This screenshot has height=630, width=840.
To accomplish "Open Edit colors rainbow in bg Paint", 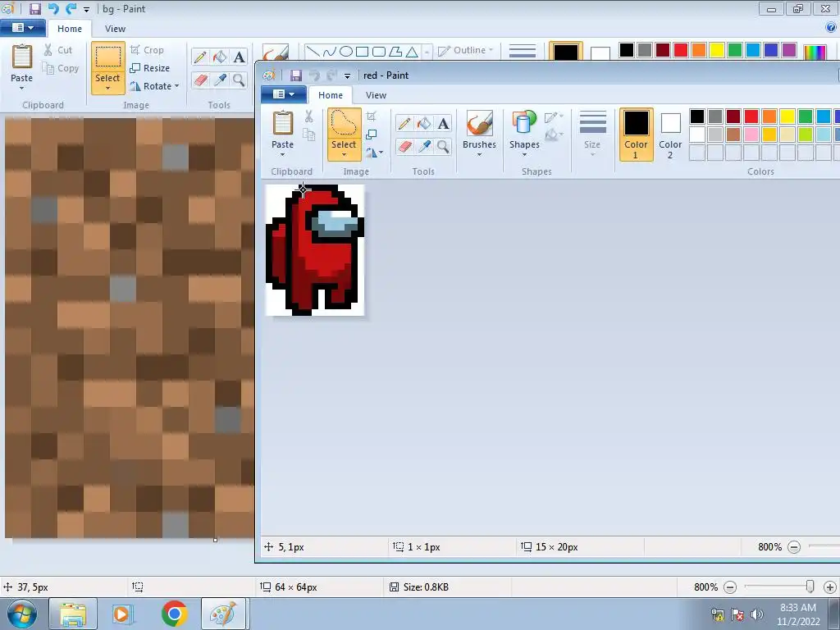I will pyautogui.click(x=815, y=52).
